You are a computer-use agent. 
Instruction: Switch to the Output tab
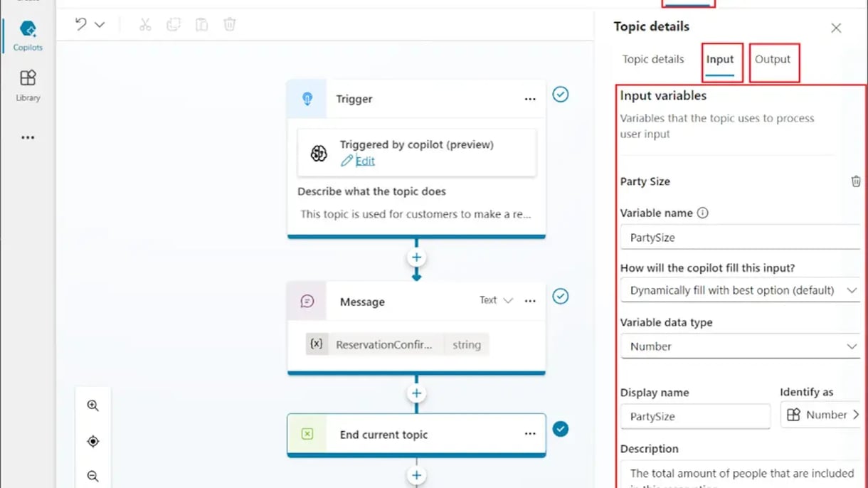click(773, 60)
